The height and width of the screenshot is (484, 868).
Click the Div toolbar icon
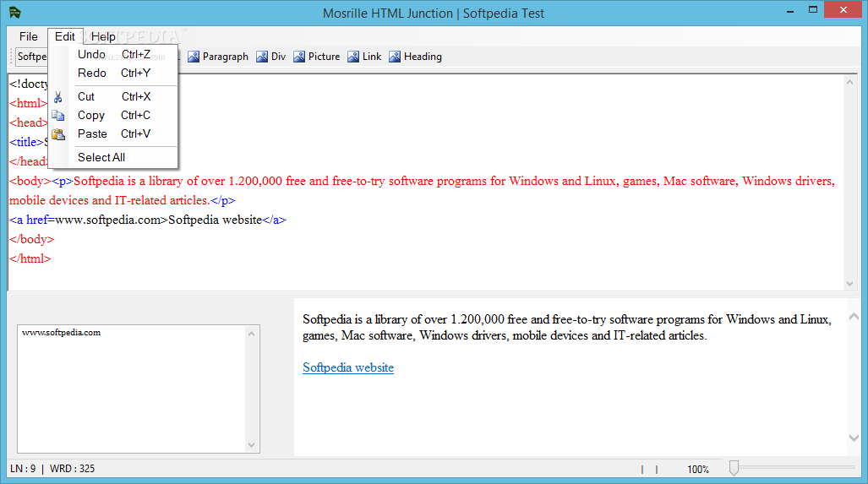point(262,57)
